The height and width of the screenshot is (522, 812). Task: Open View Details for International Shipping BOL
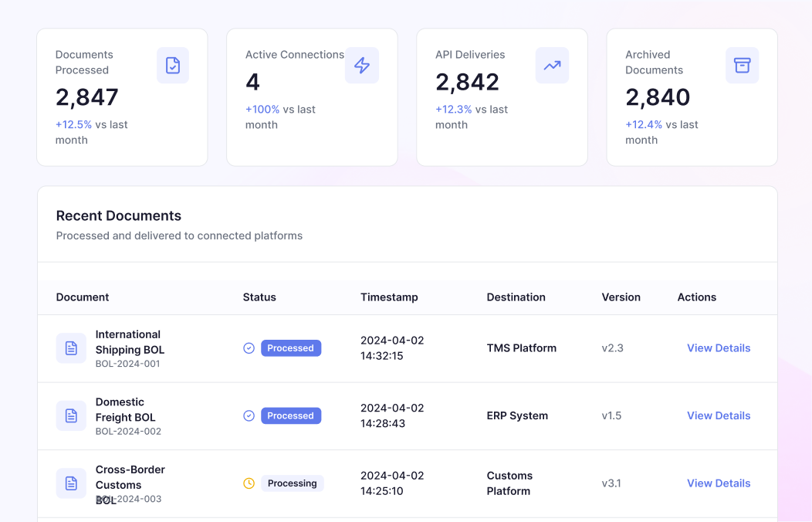pyautogui.click(x=719, y=348)
